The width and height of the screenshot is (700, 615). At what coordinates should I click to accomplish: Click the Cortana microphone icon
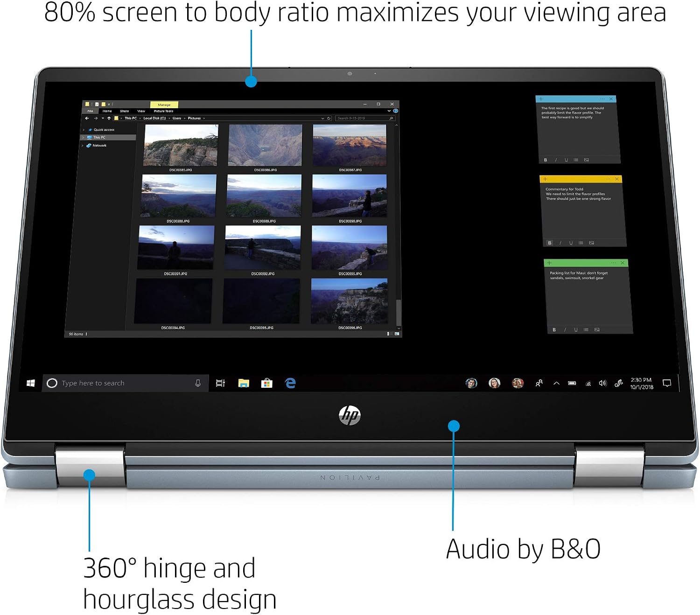click(198, 383)
